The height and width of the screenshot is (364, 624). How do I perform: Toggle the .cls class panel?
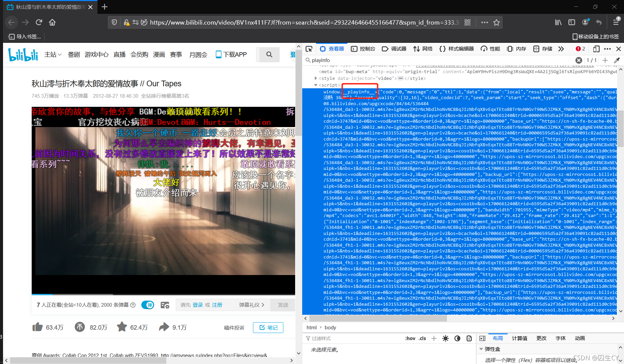click(x=422, y=338)
